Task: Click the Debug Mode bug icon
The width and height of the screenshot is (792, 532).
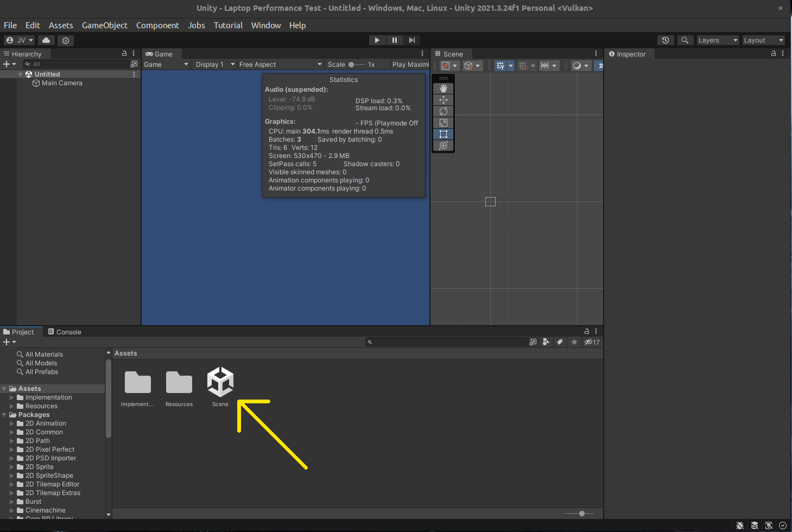Action: tap(740, 525)
